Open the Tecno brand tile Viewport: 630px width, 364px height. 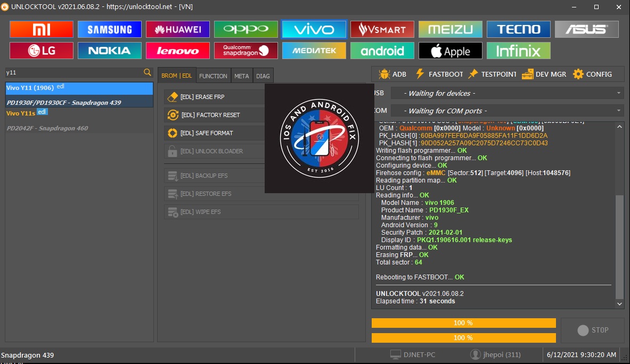(519, 29)
